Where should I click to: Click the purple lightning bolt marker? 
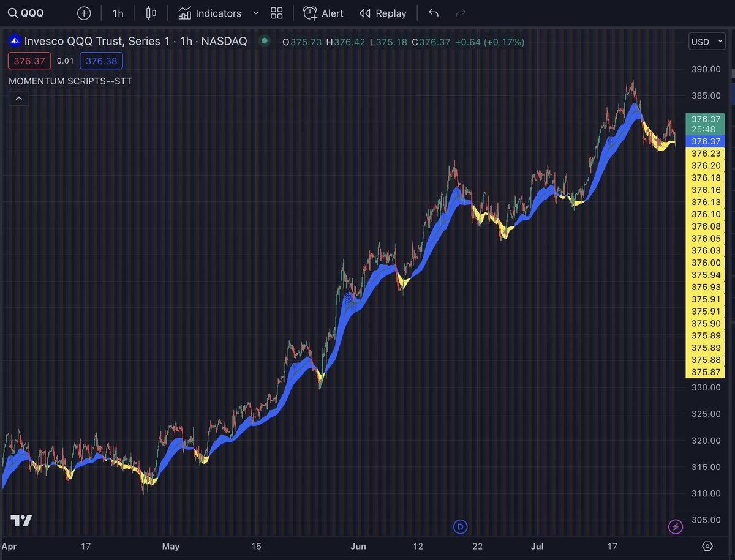click(x=675, y=526)
